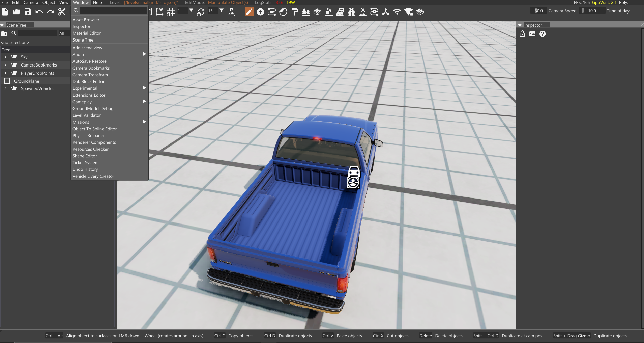Toggle the Inspector lock selection icon
Screen dimensions: 644x343
tap(522, 34)
